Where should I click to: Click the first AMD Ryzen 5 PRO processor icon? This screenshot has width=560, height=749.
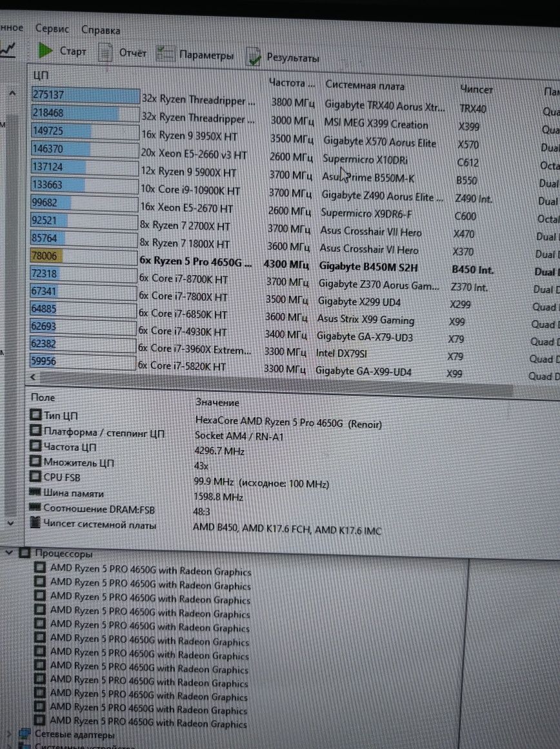click(41, 567)
